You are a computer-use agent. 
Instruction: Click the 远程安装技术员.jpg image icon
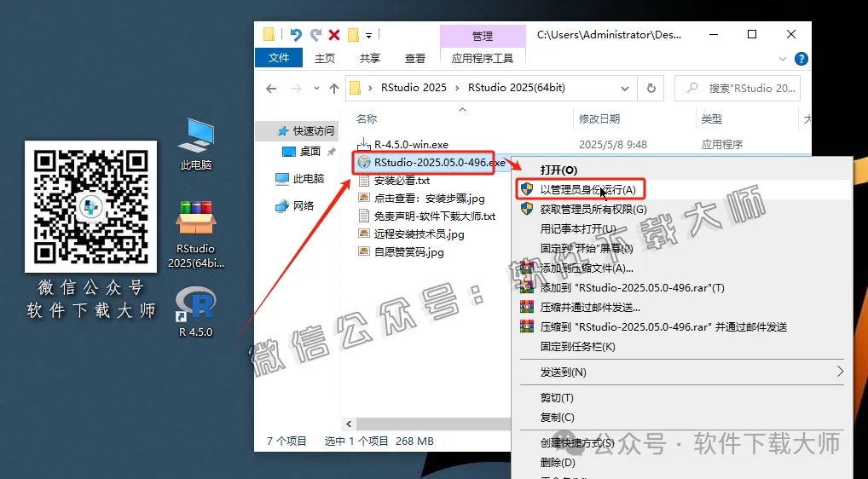[x=364, y=234]
